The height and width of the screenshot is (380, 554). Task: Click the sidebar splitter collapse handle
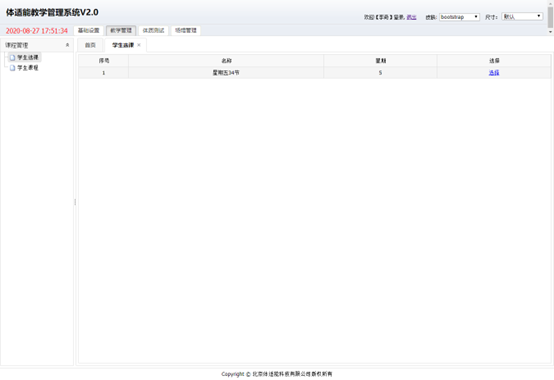point(75,202)
